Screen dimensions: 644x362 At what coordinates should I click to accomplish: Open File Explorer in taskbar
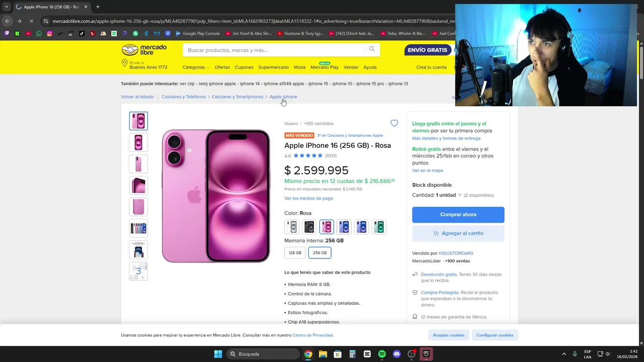323,354
